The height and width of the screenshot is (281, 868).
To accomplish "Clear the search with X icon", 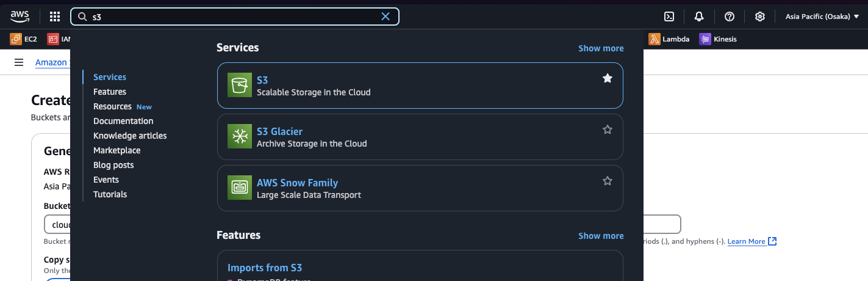I will (x=386, y=16).
